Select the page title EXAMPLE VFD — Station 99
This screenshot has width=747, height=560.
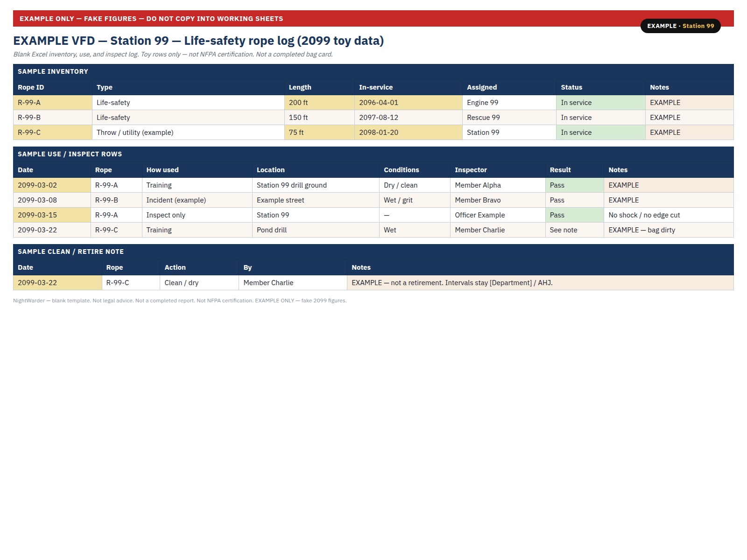[198, 41]
